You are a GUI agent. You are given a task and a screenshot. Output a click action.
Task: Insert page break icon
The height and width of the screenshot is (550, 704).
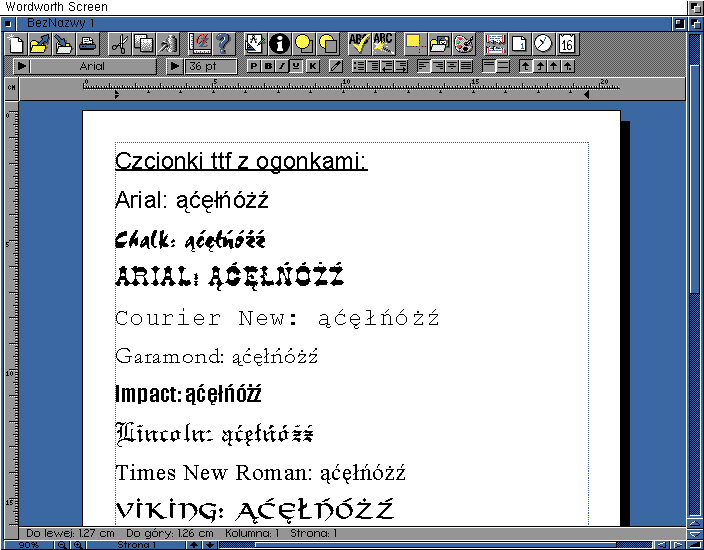point(496,44)
